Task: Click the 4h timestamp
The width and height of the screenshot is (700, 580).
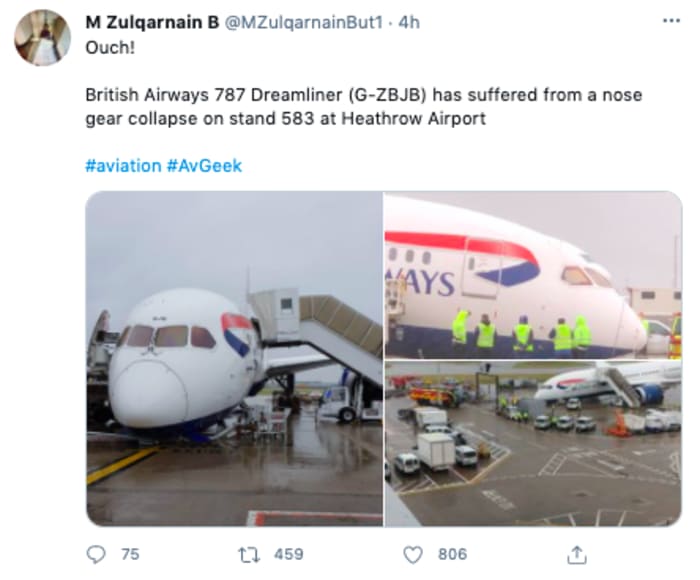Action: click(x=409, y=22)
